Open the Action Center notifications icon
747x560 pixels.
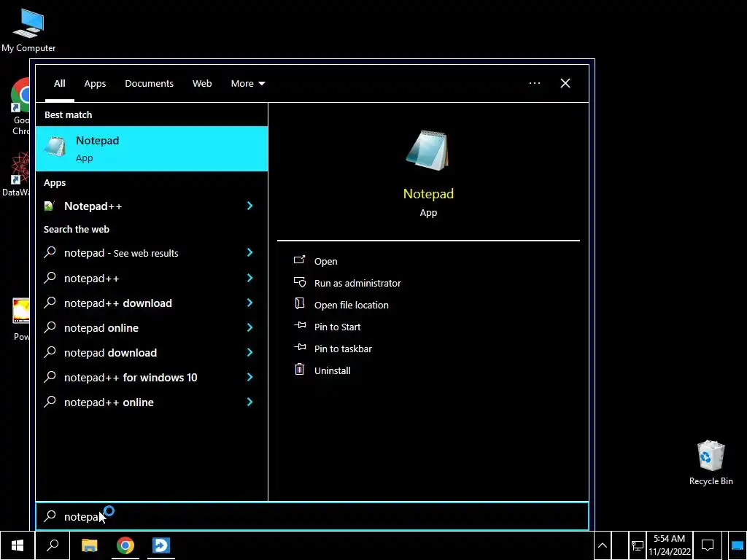pos(708,545)
